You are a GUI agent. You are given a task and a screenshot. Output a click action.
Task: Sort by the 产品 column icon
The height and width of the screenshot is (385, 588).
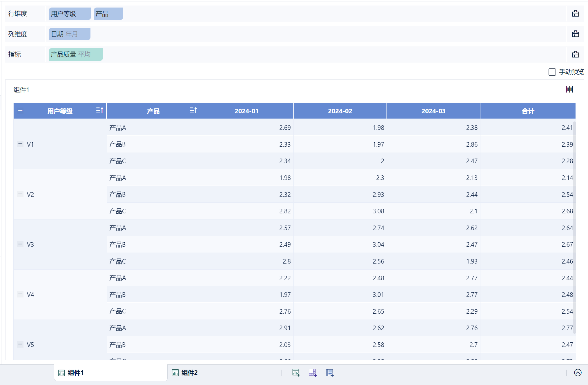click(193, 110)
